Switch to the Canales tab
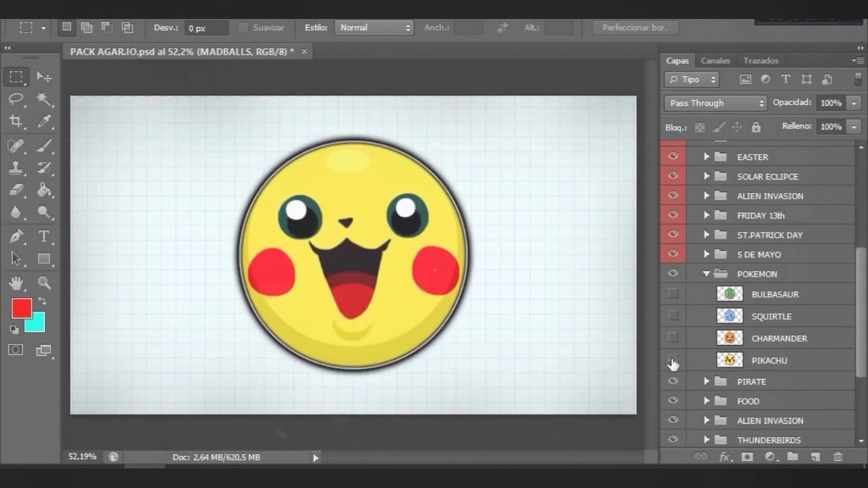Screen dimensions: 868x488 (x=715, y=60)
